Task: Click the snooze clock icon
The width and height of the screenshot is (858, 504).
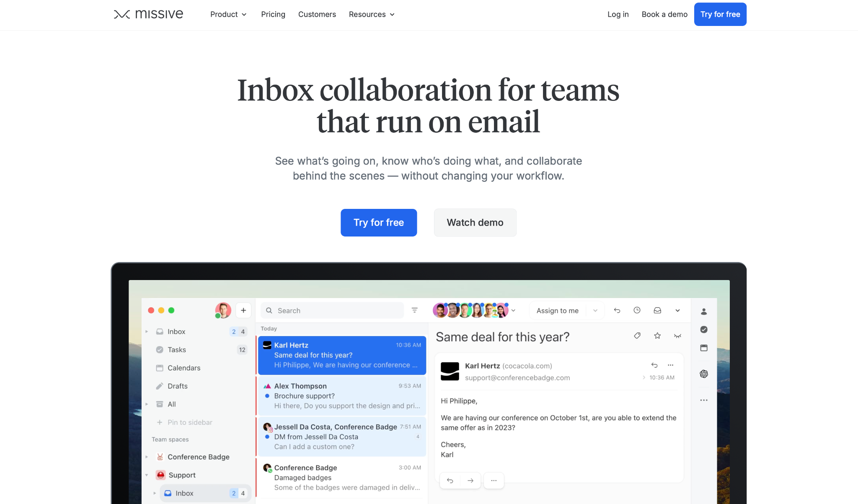Action: [x=637, y=310]
